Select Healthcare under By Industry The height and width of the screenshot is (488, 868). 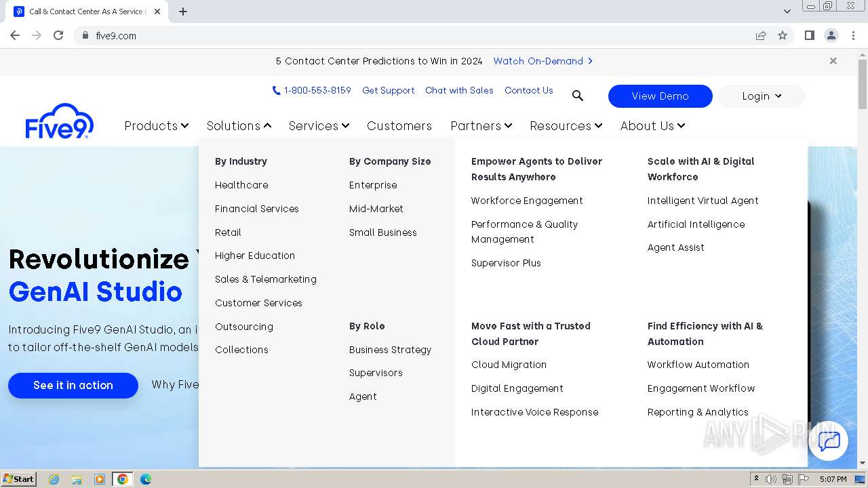pyautogui.click(x=241, y=185)
